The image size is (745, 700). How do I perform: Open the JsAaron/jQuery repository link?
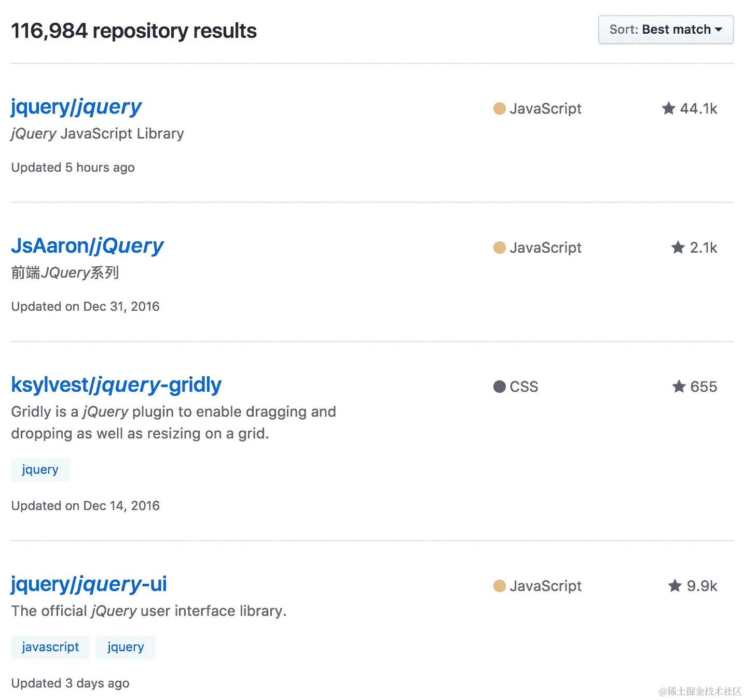point(87,246)
